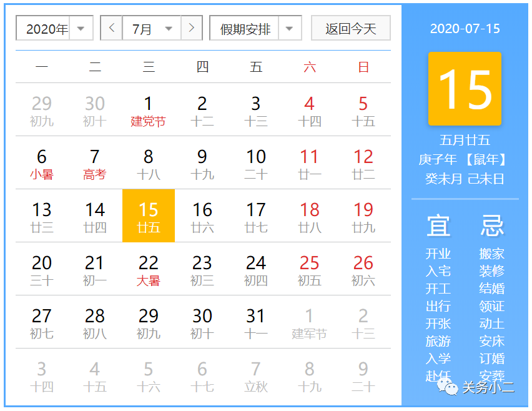Select July 29 初九
Screen dimensions: 532x411
[x=148, y=322]
